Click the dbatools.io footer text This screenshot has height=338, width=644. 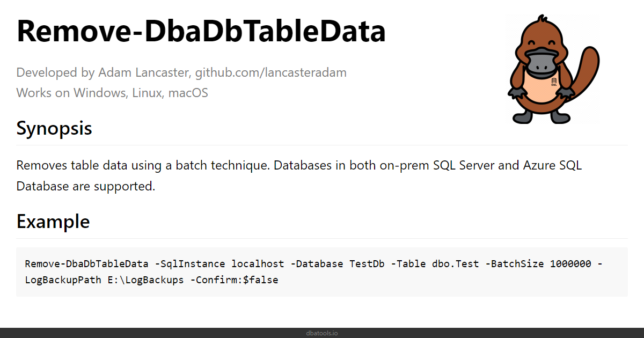tap(322, 333)
